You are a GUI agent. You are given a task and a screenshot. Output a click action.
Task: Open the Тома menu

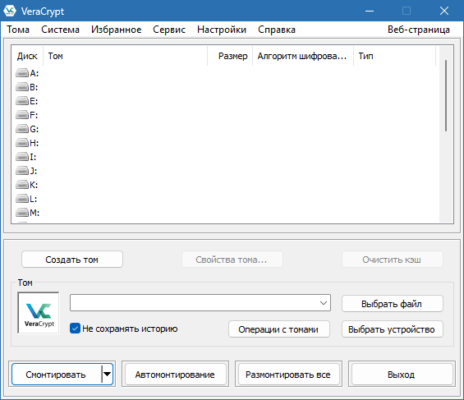18,30
